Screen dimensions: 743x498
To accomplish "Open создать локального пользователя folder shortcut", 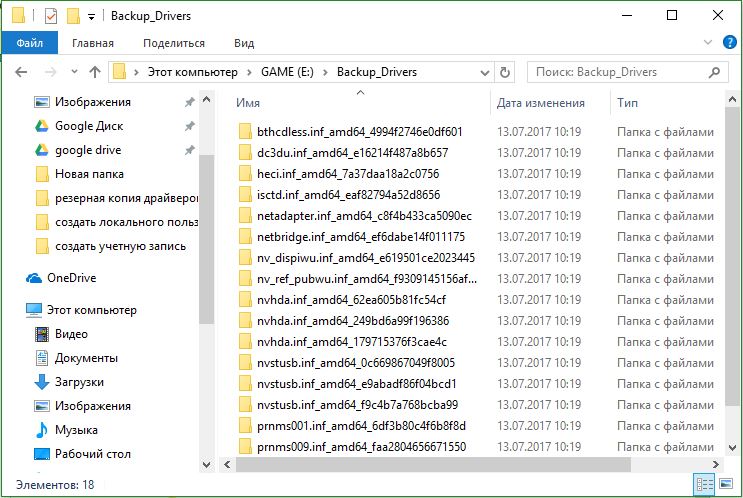I will [x=126, y=222].
